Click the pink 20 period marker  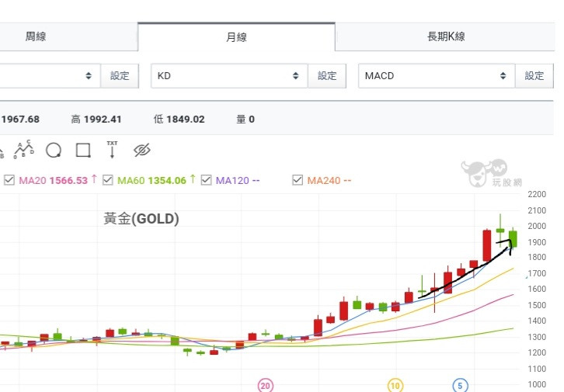coord(266,386)
